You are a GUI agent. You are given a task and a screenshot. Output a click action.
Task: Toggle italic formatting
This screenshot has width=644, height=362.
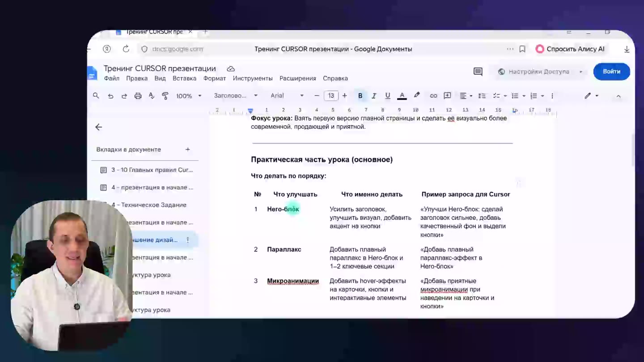point(374,96)
